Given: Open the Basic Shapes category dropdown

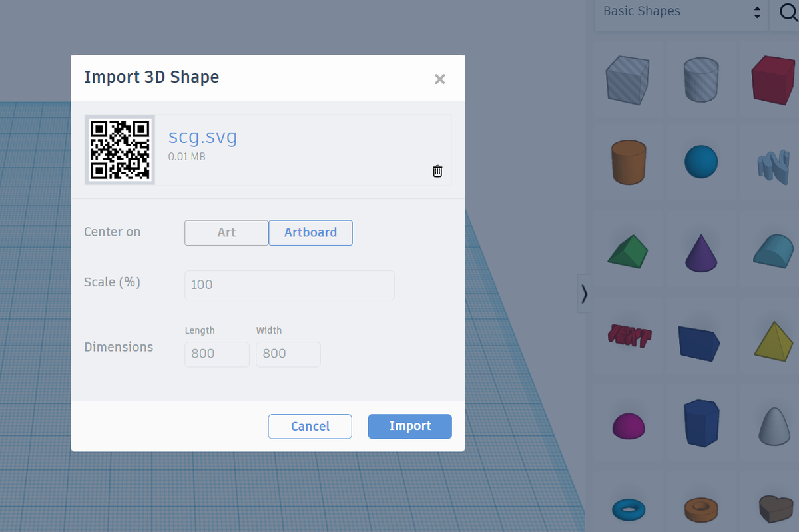Looking at the screenshot, I should coord(680,11).
